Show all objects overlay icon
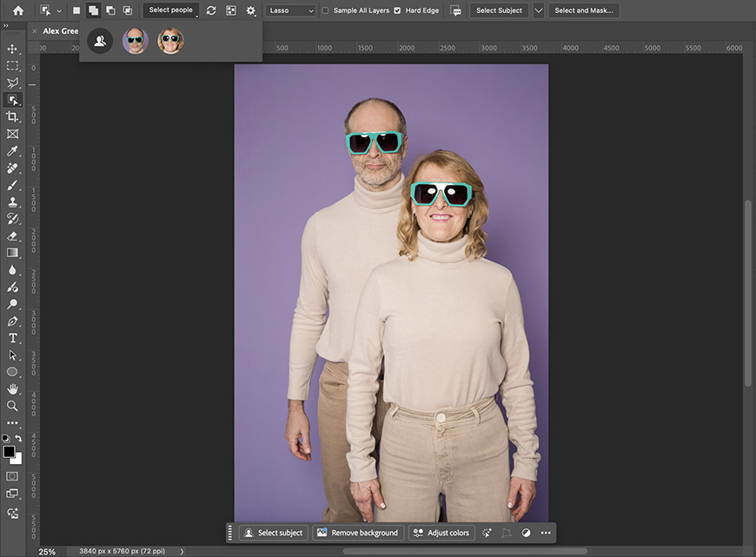Image resolution: width=756 pixels, height=557 pixels. click(231, 10)
